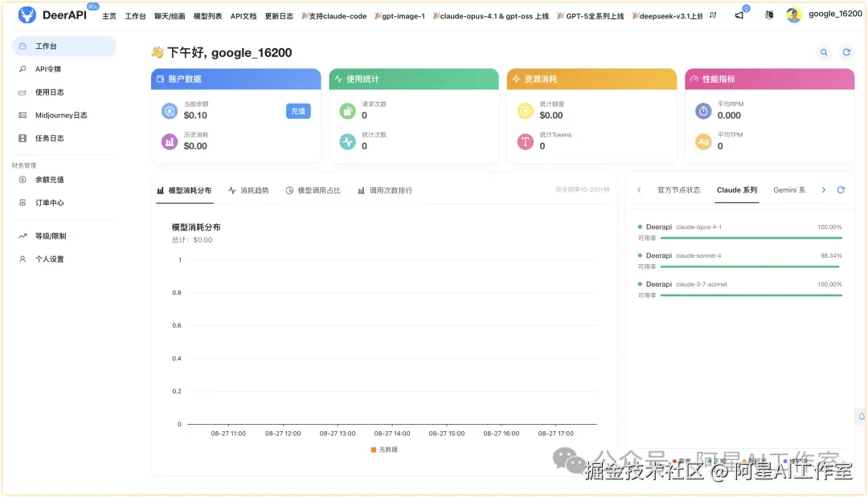Click the 平均RPM timer icon
This screenshot has width=868, height=497.
(x=703, y=111)
